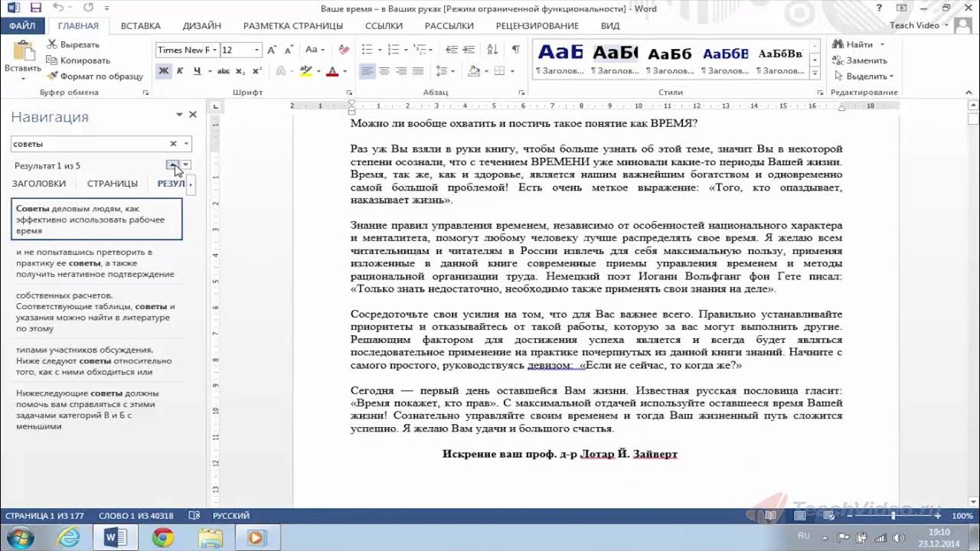Select result starting with типами участников обсуждения
Viewport: 980px width, 551px height.
pos(96,361)
